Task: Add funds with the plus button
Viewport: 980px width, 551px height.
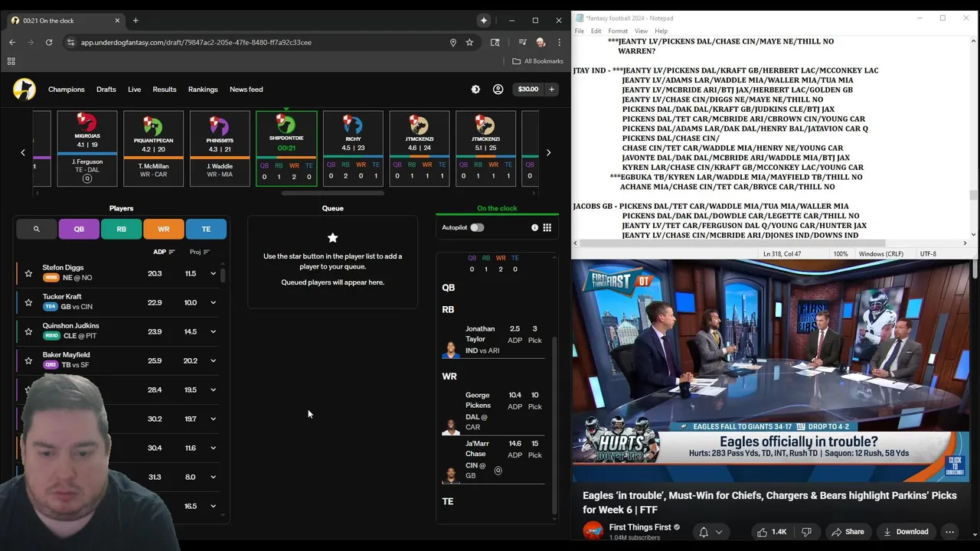Action: (551, 90)
